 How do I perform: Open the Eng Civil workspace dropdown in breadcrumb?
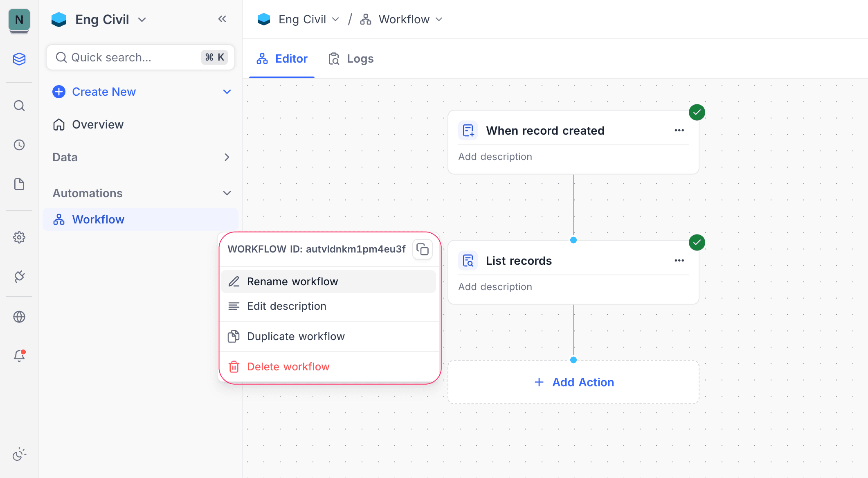click(335, 19)
